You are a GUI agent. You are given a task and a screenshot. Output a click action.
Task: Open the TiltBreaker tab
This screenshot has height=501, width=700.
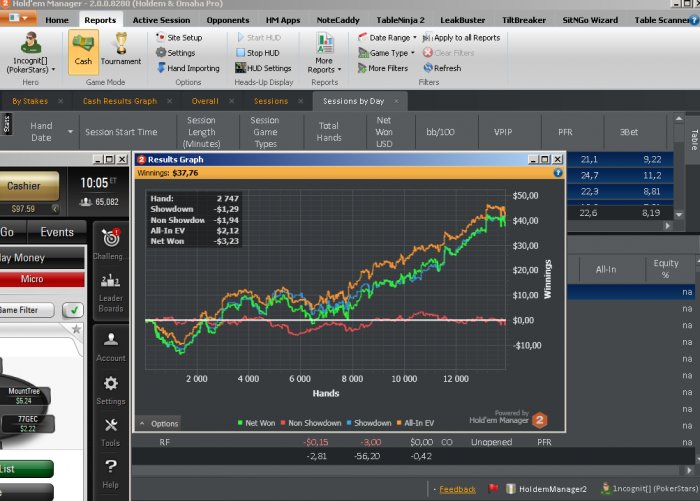click(523, 20)
